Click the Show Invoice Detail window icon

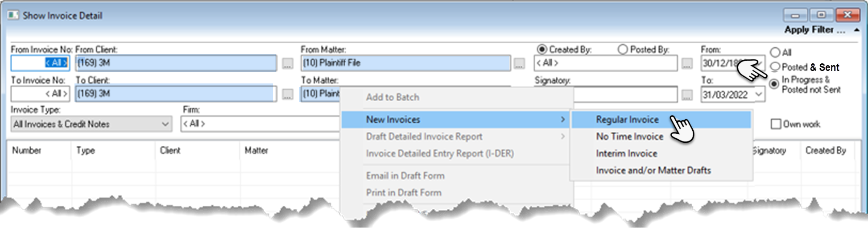pyautogui.click(x=13, y=15)
